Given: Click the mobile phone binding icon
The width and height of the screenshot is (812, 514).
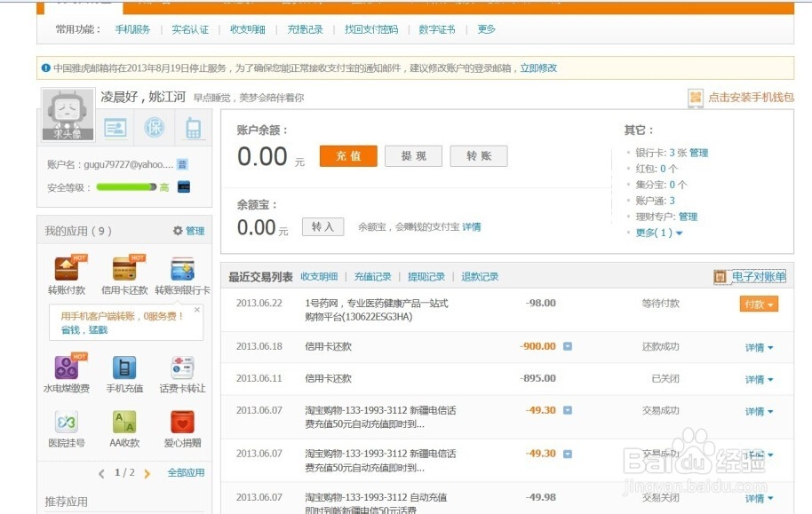Looking at the screenshot, I should tap(193, 128).
